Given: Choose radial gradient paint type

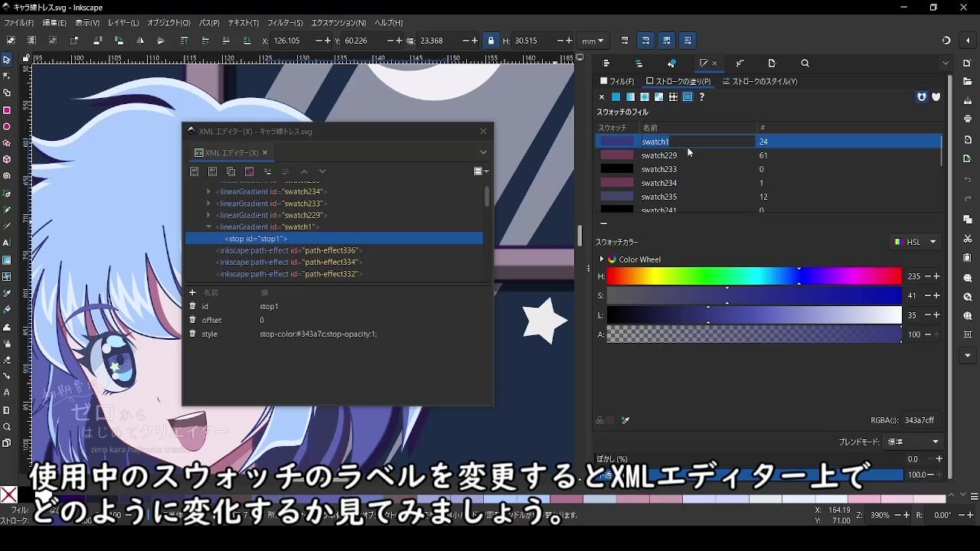Looking at the screenshot, I should tap(645, 97).
